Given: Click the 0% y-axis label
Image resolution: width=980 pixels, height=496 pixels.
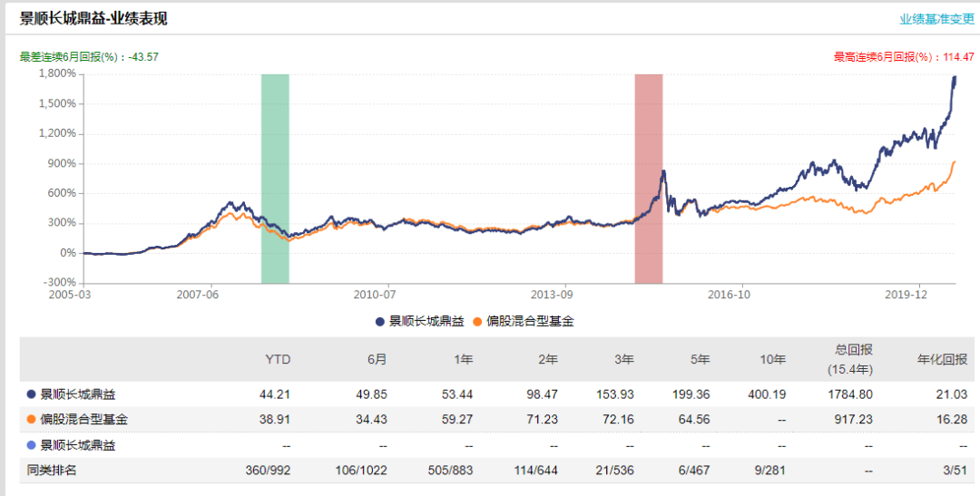Looking at the screenshot, I should 68,253.
